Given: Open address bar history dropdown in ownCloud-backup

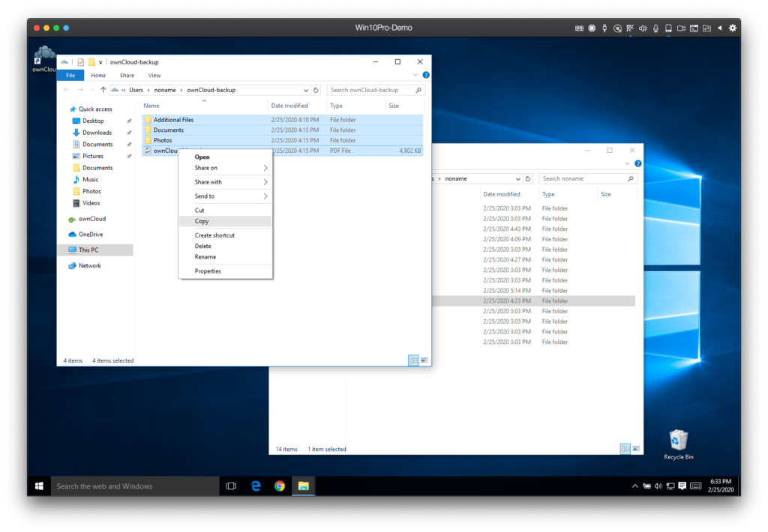Looking at the screenshot, I should pos(306,90).
